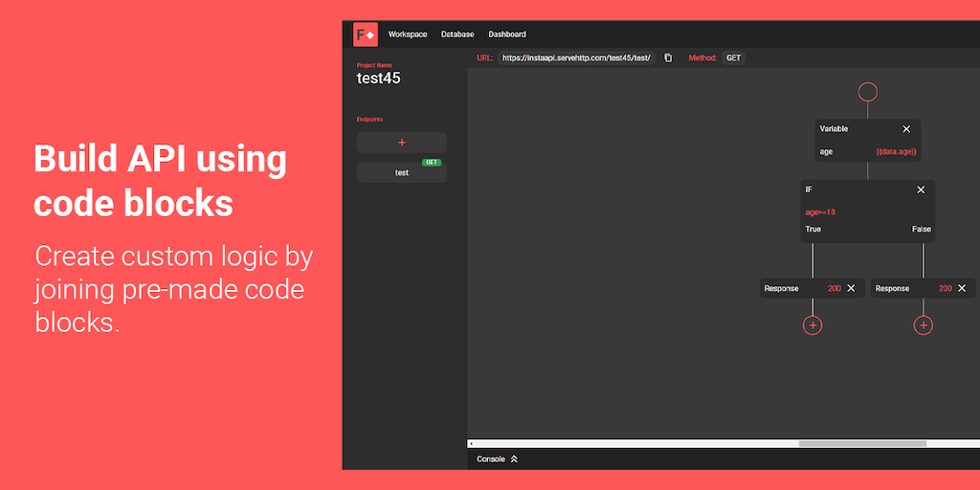This screenshot has height=490, width=980.
Task: Edit the age>=18 condition
Action: click(820, 212)
